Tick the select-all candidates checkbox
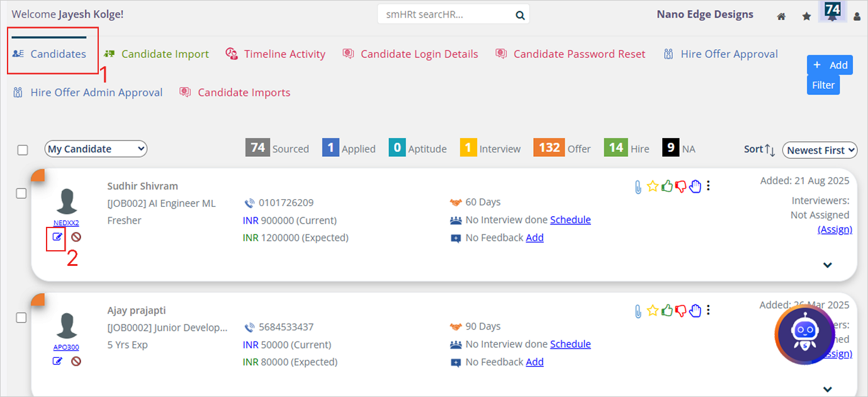Screen dimensions: 868x397 click(23, 150)
